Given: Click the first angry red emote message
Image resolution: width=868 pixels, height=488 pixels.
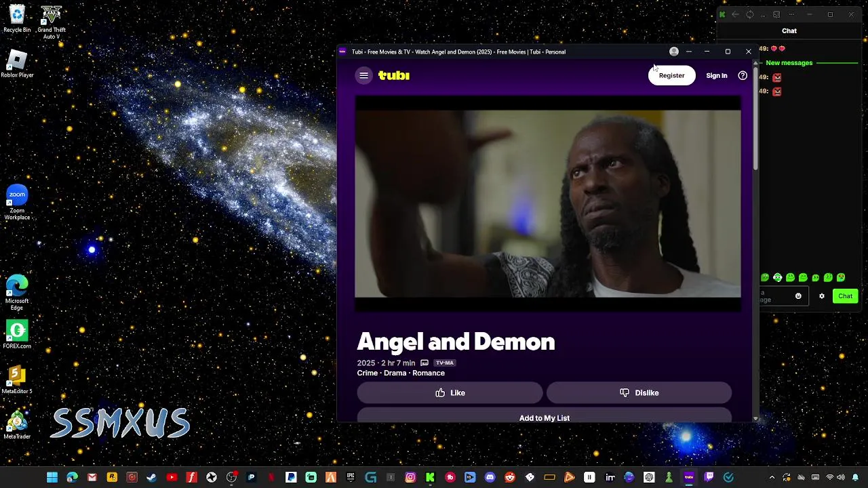Looking at the screenshot, I should click(777, 77).
